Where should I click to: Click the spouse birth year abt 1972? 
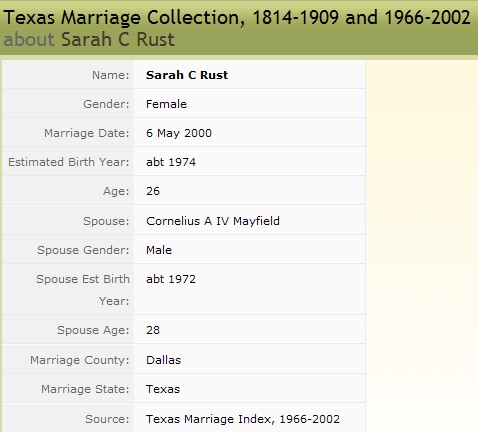pos(171,279)
